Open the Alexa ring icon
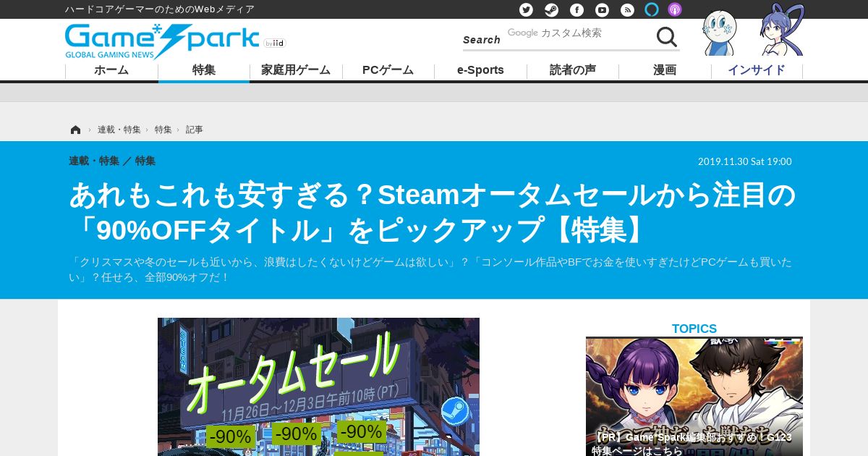Image resolution: width=868 pixels, height=456 pixels. point(652,9)
